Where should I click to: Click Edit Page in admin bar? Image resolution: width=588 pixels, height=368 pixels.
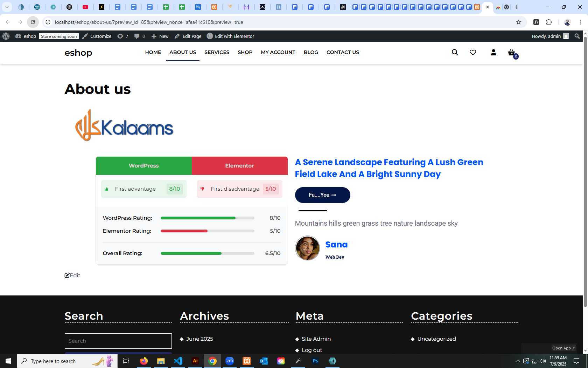click(x=188, y=36)
